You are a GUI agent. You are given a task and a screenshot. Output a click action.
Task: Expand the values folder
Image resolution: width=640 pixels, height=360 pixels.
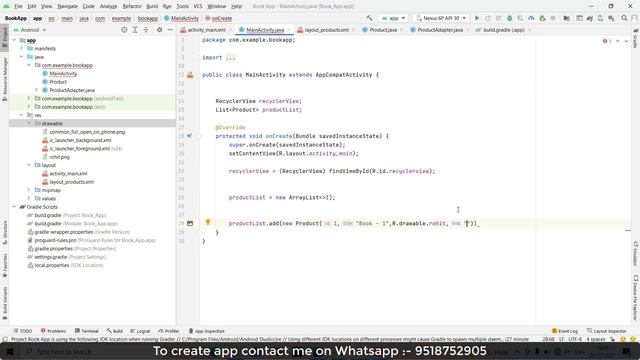click(29, 198)
